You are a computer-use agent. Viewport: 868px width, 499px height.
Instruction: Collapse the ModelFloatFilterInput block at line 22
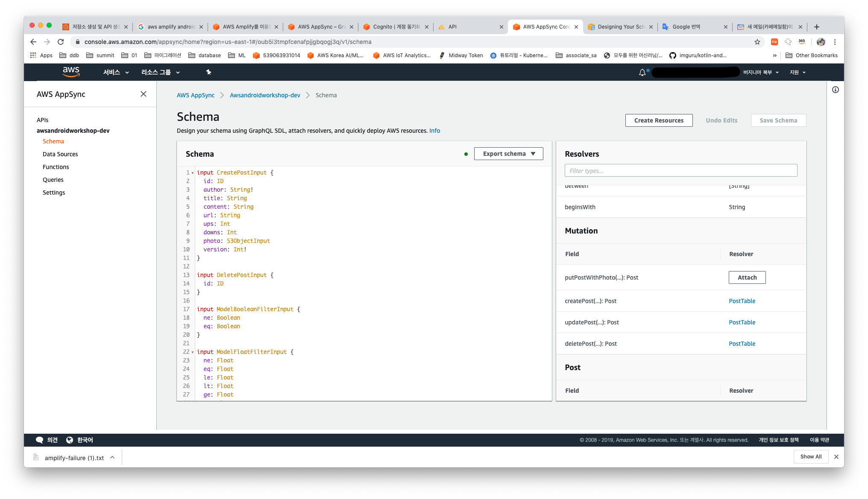coord(193,352)
